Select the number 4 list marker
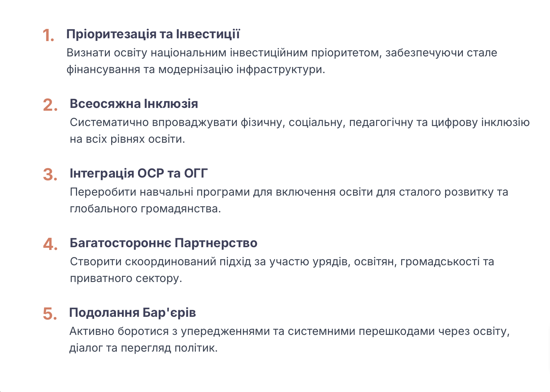The width and height of the screenshot is (550, 392). point(50,244)
